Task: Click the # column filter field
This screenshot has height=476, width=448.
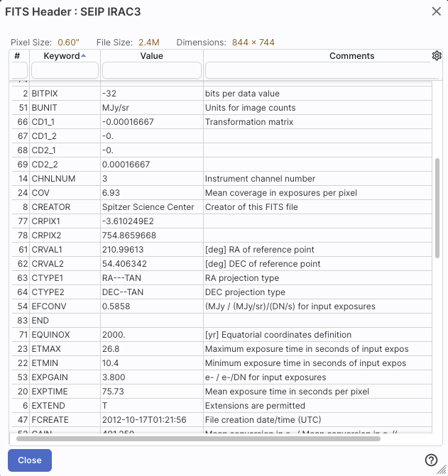Action: click(19, 70)
